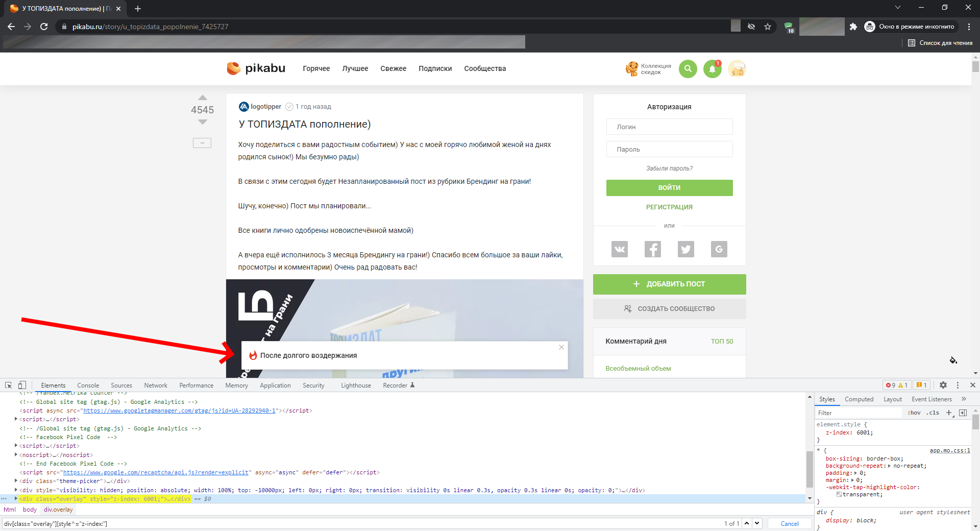Open the hidden tabs chevron in Styles sidebar
The height and width of the screenshot is (531, 980).
[964, 399]
